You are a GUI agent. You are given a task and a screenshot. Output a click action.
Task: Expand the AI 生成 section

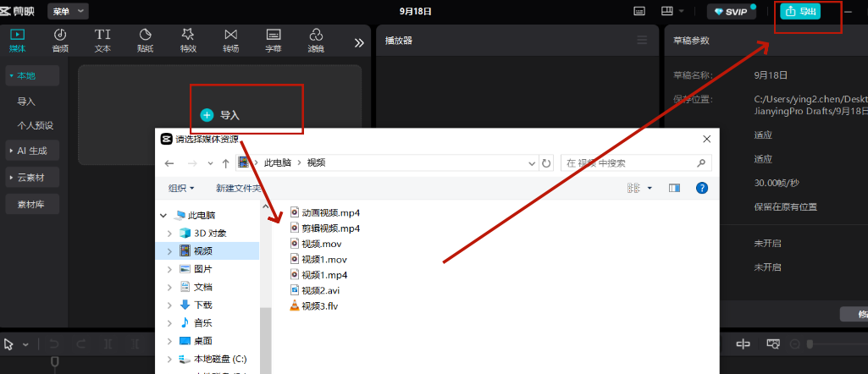point(32,151)
